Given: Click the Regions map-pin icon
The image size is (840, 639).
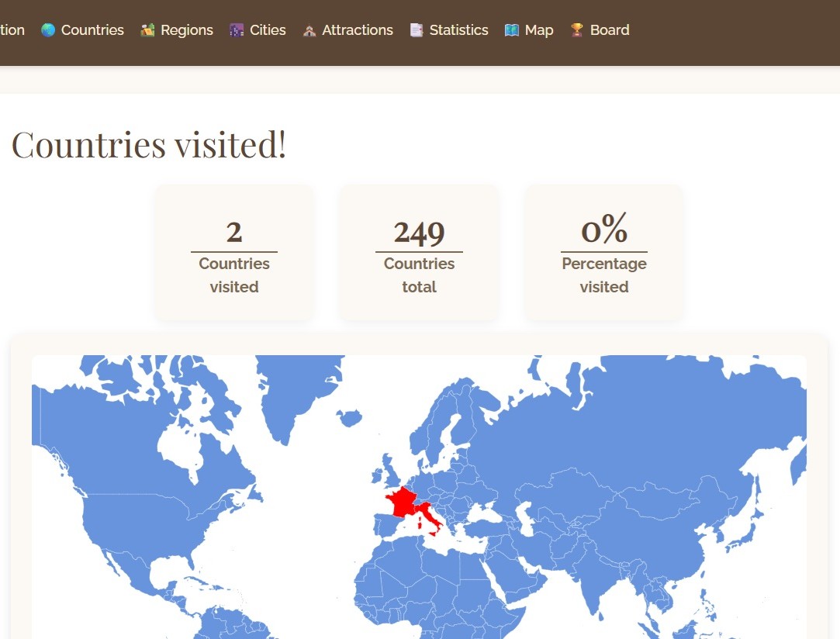Looking at the screenshot, I should [147, 30].
